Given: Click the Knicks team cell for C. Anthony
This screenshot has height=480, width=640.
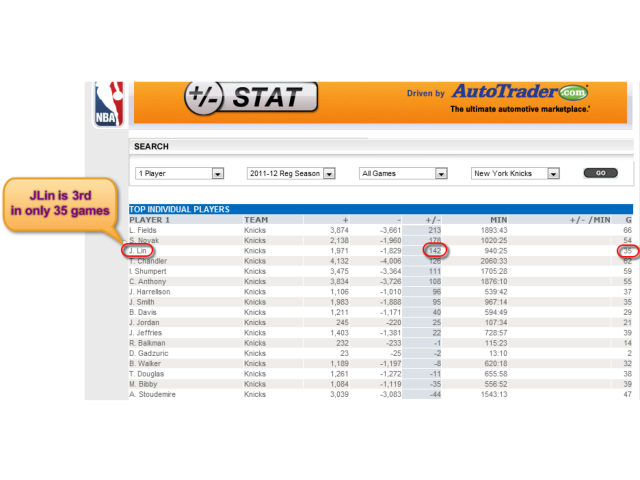Looking at the screenshot, I should 255,281.
